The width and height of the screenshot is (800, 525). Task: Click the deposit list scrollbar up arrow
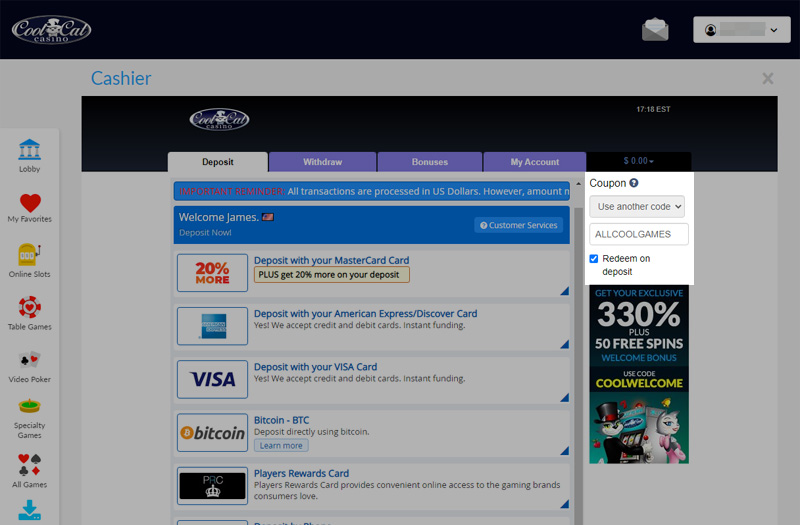578,184
